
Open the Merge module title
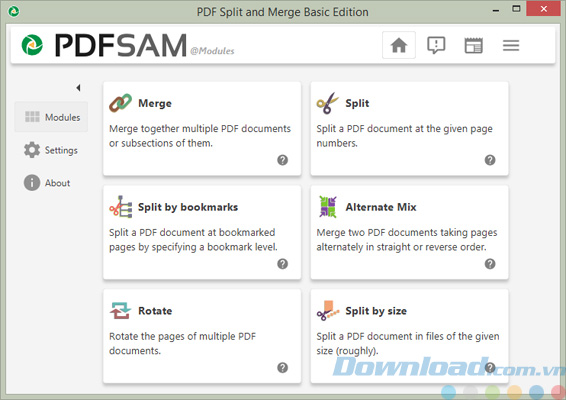(155, 103)
